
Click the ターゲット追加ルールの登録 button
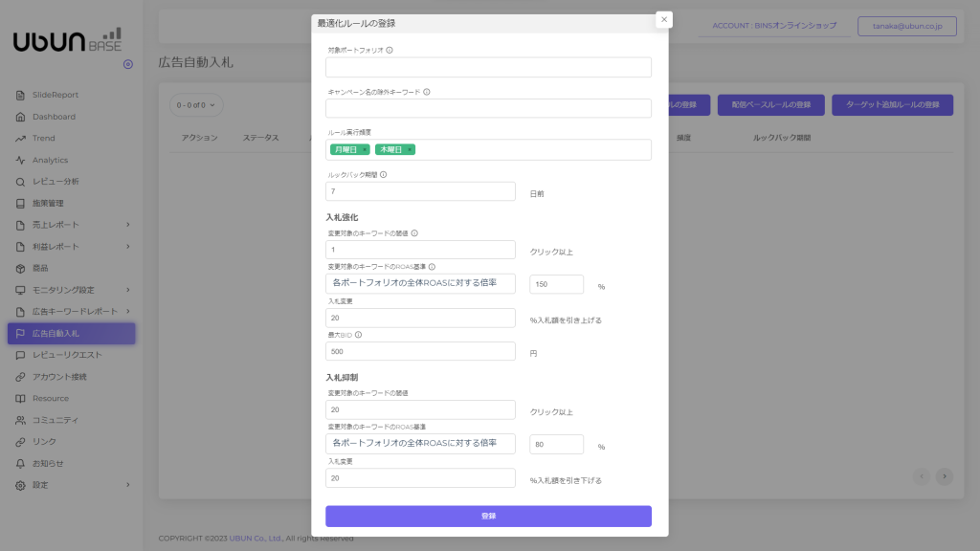pos(892,104)
